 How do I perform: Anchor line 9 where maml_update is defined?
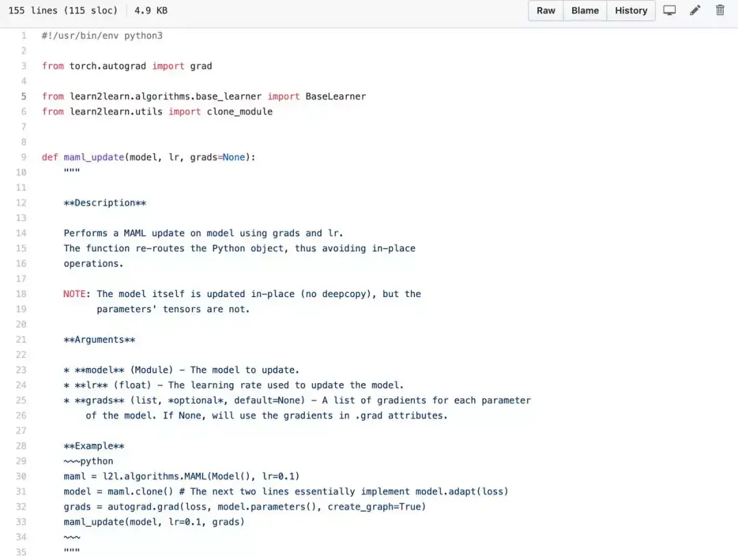coord(23,157)
